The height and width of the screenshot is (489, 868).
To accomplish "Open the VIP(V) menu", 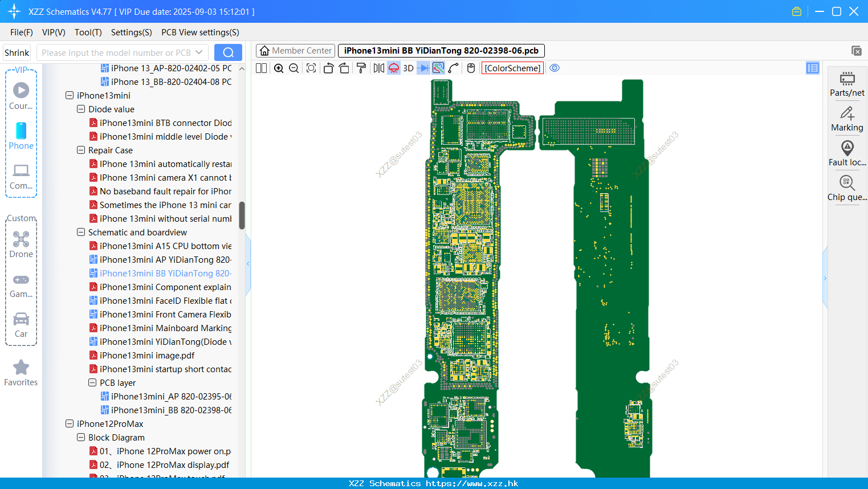I will [x=54, y=32].
